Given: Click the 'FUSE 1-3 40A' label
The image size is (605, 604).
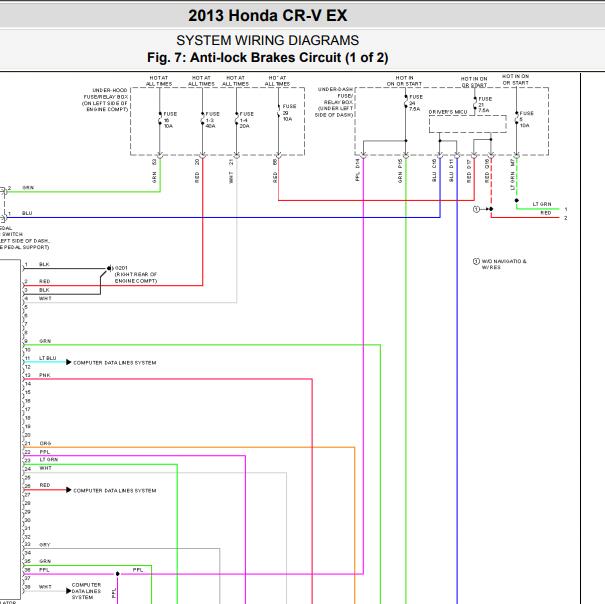Looking at the screenshot, I should click(x=213, y=120).
